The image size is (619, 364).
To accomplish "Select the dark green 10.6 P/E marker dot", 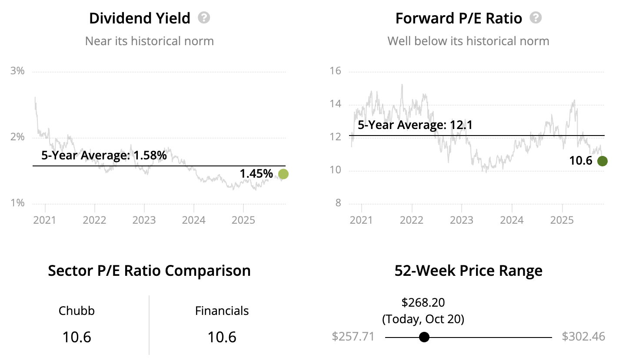I will [x=602, y=161].
